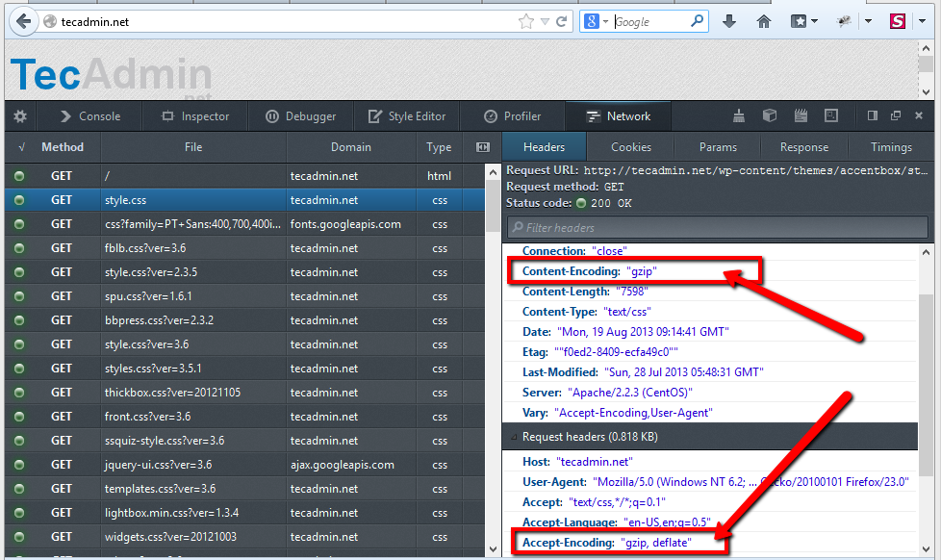Sort requests by the status column header

21,147
